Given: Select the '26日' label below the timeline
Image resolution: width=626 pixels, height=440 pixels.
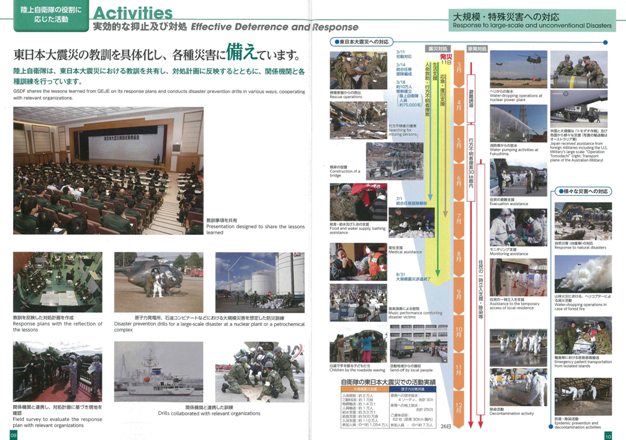Looking at the screenshot, I should point(446,426).
